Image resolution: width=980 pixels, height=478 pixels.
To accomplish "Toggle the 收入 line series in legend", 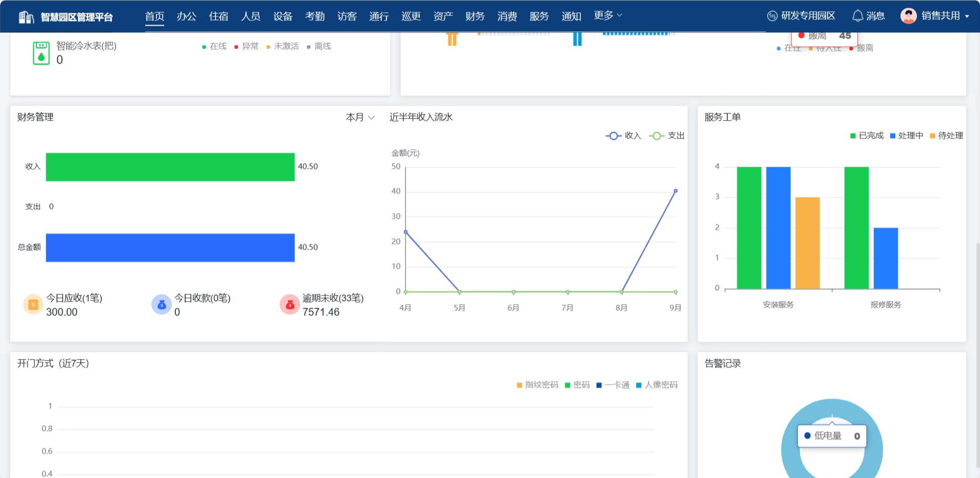I will pos(623,136).
